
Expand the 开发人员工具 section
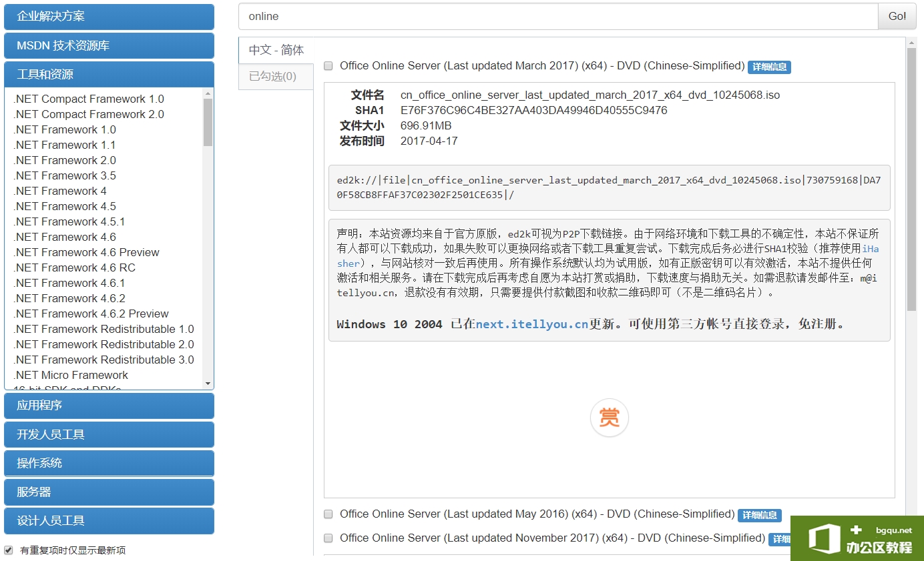pos(109,434)
